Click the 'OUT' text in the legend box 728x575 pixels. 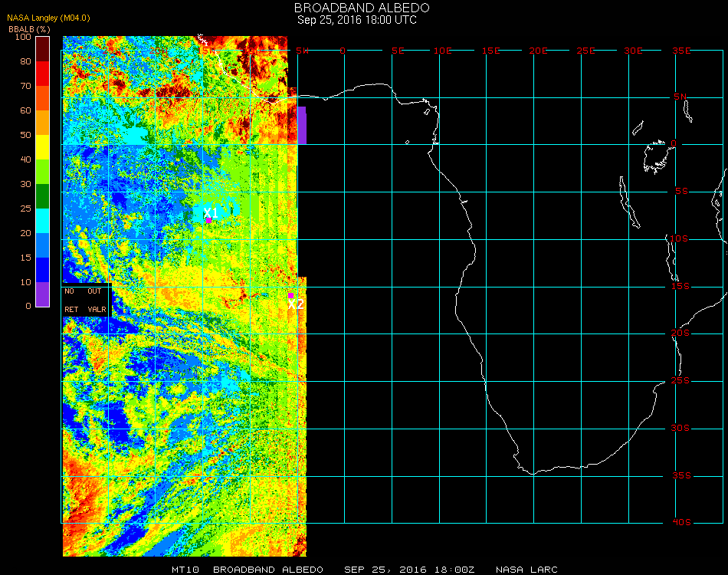click(x=94, y=291)
